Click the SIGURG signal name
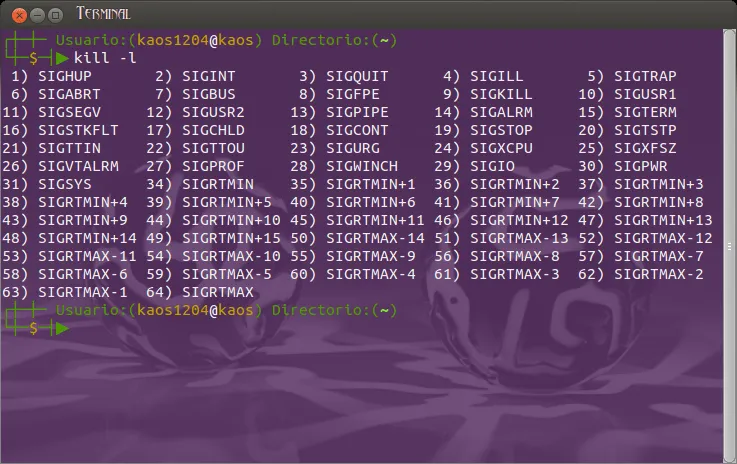This screenshot has width=737, height=464. 353,148
